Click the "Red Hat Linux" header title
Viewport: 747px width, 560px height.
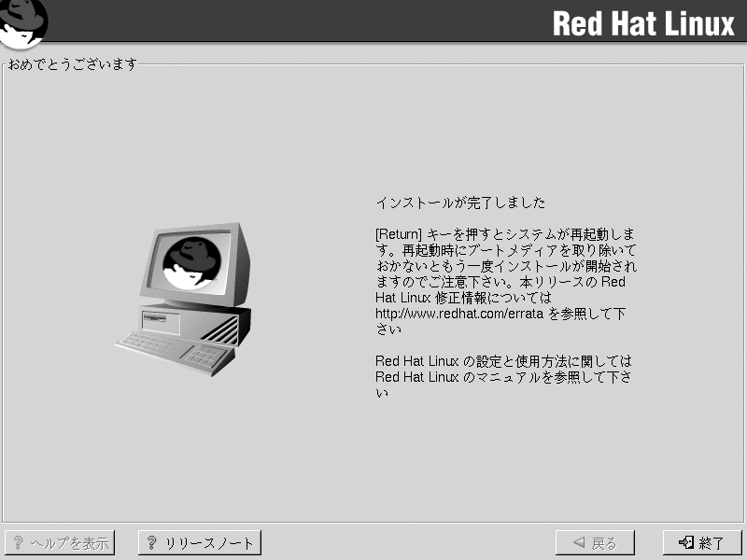pyautogui.click(x=643, y=23)
